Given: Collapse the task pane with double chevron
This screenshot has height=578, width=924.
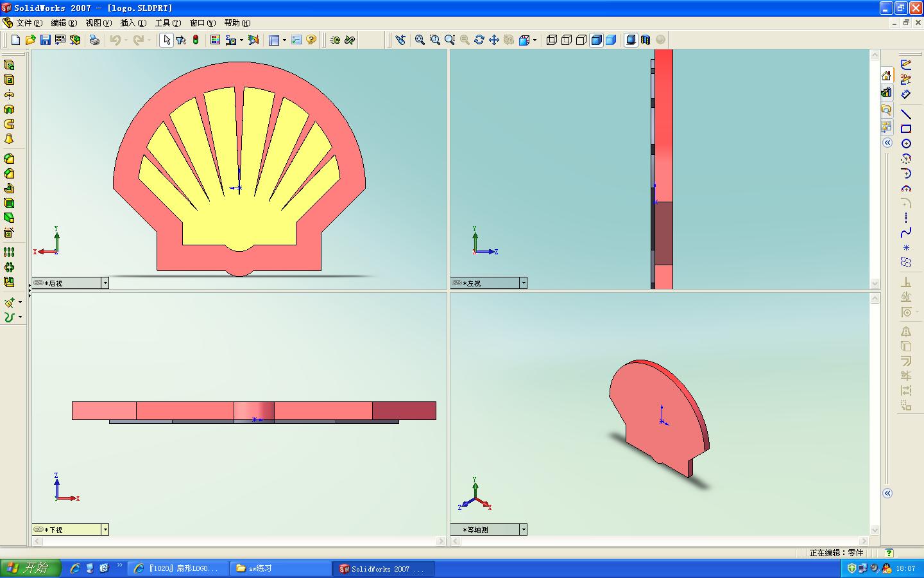Looking at the screenshot, I should [887, 143].
